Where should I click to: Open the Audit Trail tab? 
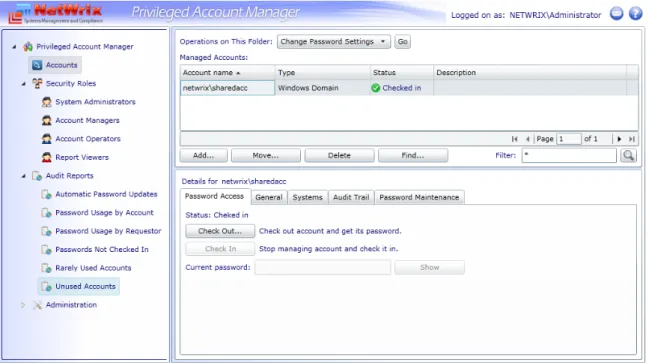(351, 197)
